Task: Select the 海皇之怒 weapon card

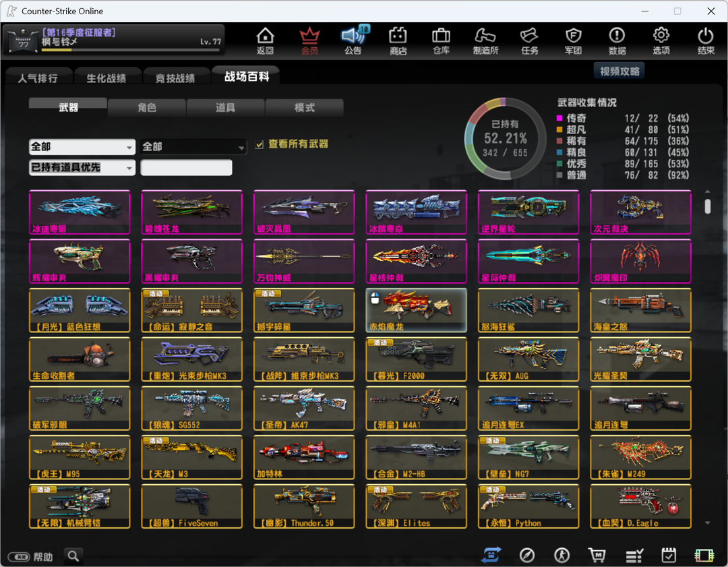Action: pyautogui.click(x=641, y=310)
